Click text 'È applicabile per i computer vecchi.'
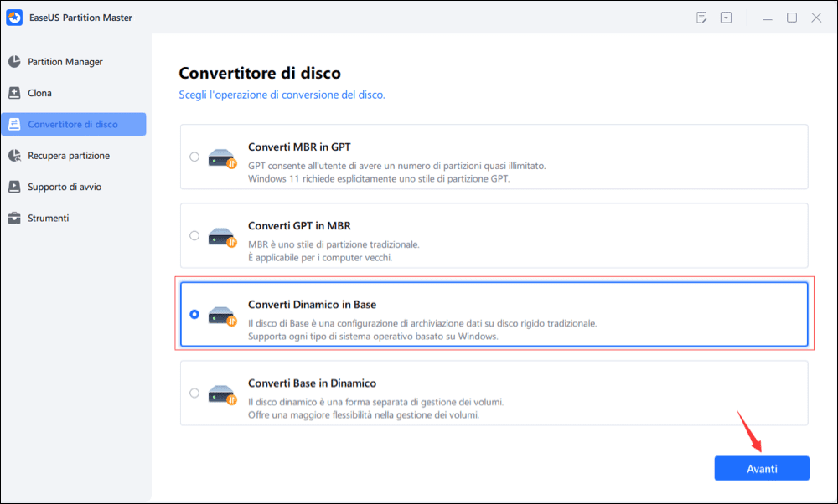 [x=320, y=257]
